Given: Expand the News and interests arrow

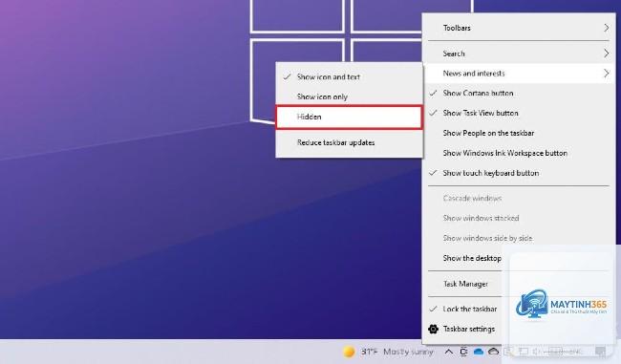Looking at the screenshot, I should tap(607, 74).
